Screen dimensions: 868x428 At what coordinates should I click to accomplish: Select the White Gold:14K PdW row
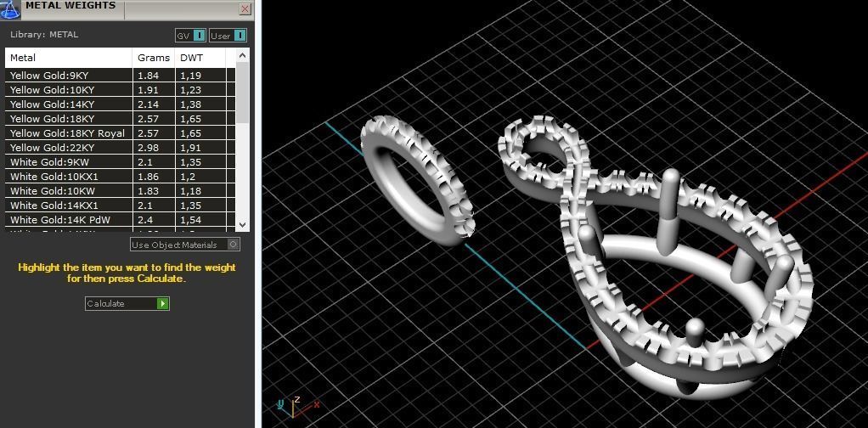click(x=120, y=220)
